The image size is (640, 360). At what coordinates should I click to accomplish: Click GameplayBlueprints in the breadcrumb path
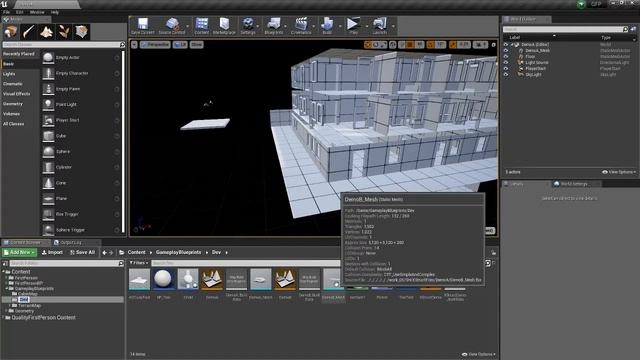click(178, 253)
